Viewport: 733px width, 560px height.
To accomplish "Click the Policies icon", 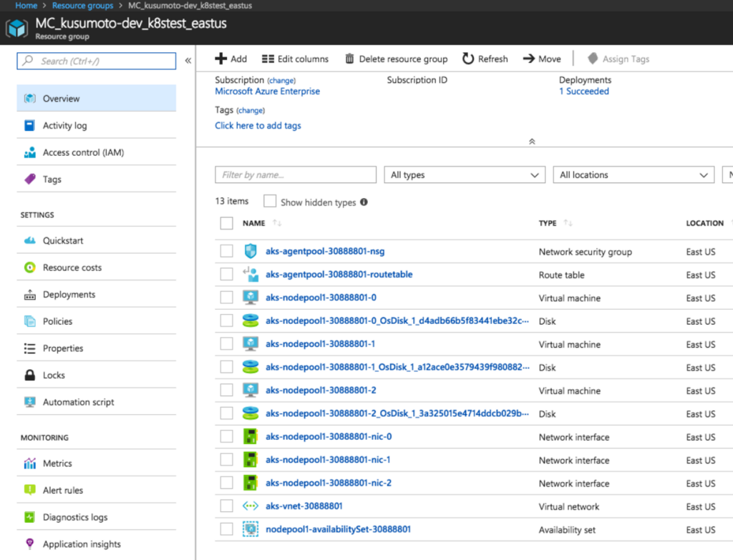I will (30, 321).
